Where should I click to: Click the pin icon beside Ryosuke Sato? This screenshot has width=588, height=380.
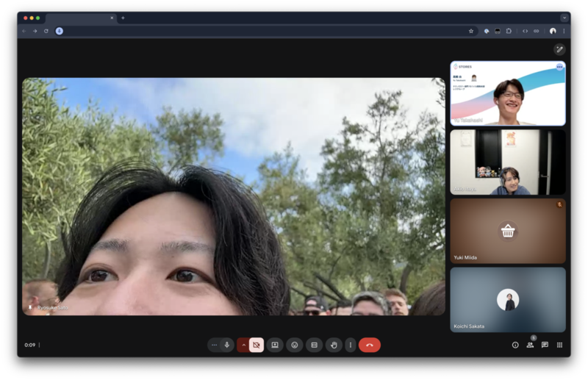tap(30, 307)
